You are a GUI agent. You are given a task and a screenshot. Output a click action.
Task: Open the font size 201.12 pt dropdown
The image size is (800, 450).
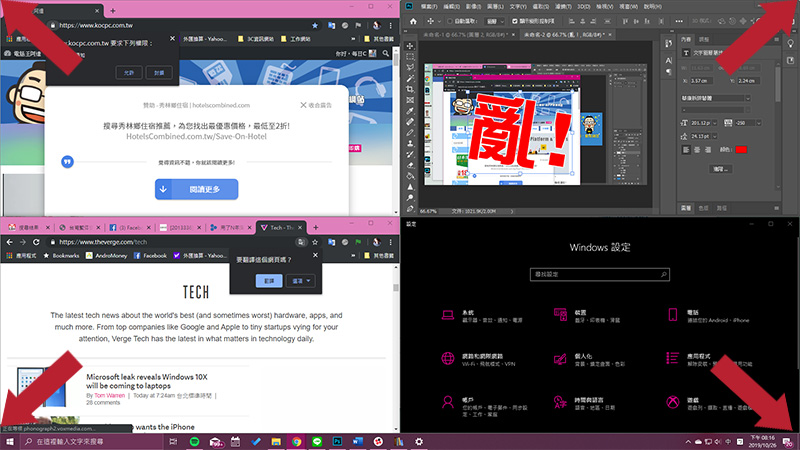pyautogui.click(x=714, y=123)
